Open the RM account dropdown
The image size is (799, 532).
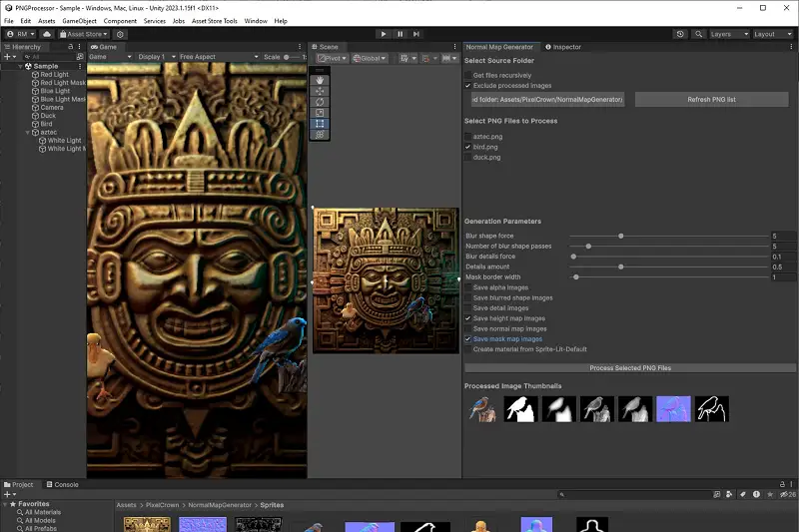click(x=21, y=34)
